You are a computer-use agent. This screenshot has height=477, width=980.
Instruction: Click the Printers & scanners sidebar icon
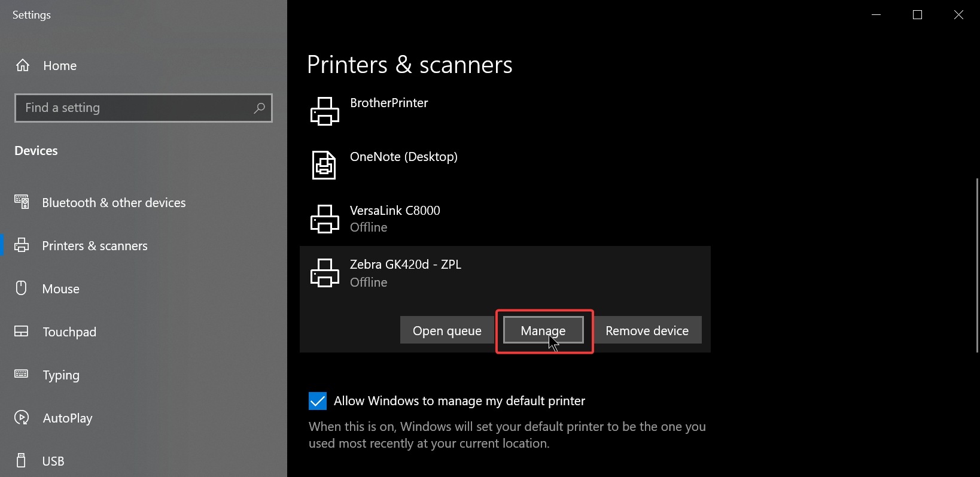pos(22,245)
